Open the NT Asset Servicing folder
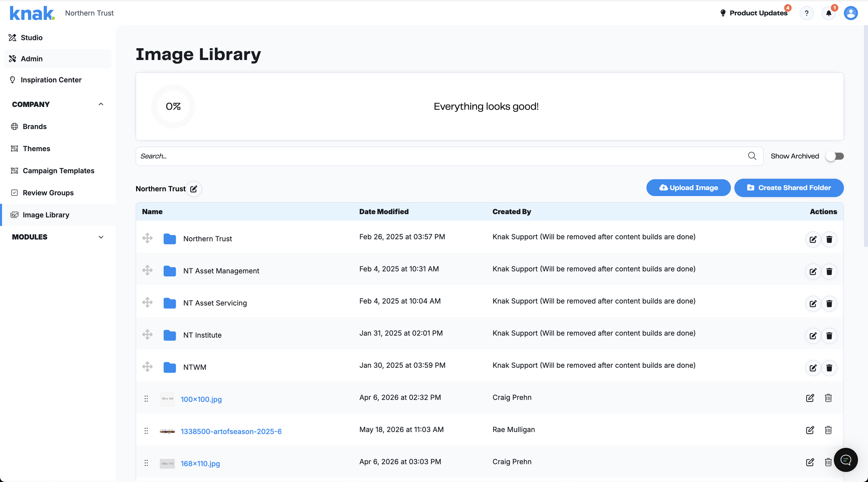Viewport: 868px width, 482px height. (x=215, y=303)
